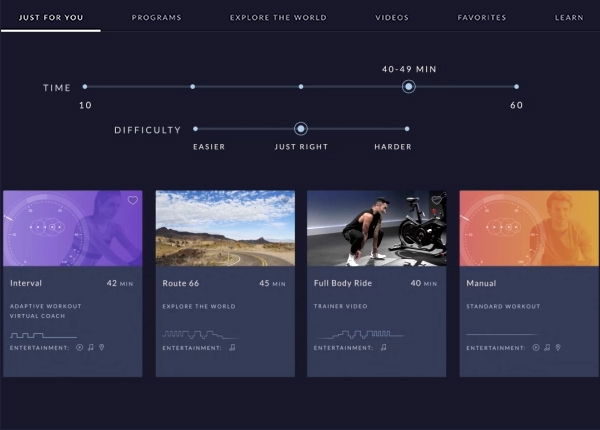The height and width of the screenshot is (430, 600).
Task: Click heart icon on Full Body Ride
Action: point(436,200)
